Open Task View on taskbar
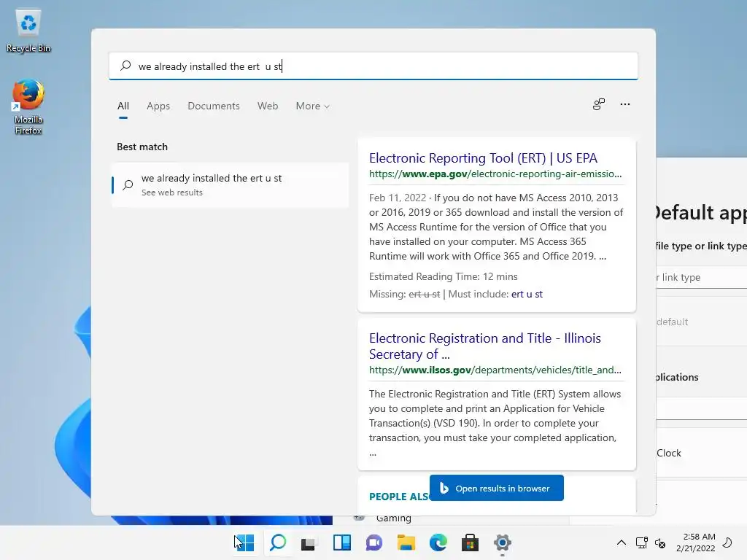The width and height of the screenshot is (747, 560). (x=309, y=542)
